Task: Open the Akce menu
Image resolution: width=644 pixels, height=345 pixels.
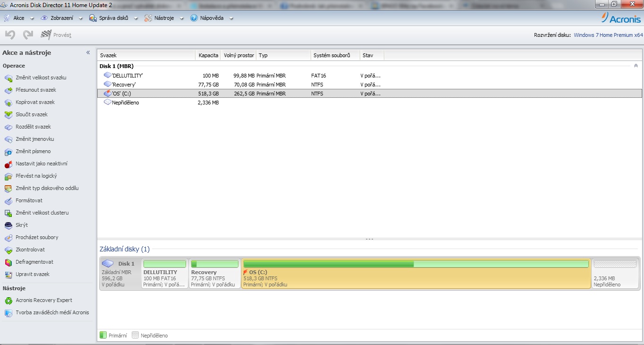Action: point(19,18)
